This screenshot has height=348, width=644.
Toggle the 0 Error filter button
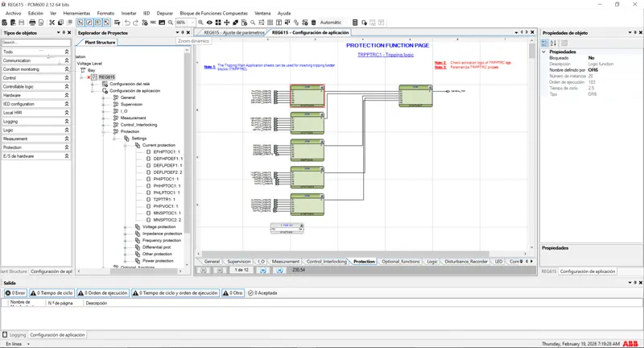click(x=15, y=293)
